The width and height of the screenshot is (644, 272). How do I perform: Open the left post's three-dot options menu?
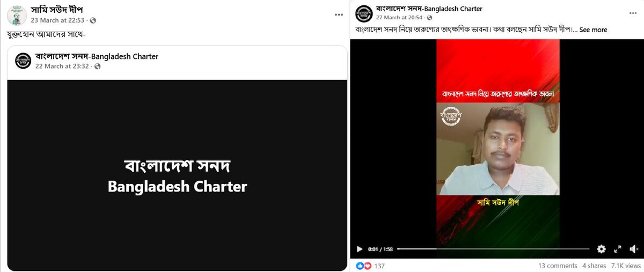[x=339, y=15]
